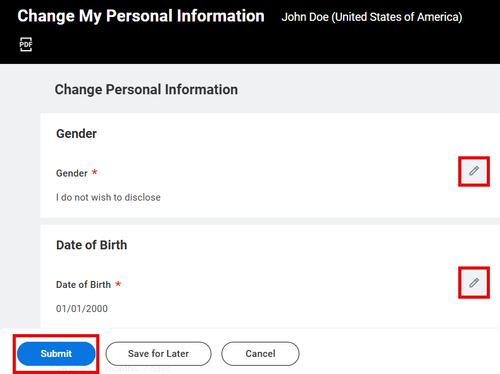
Task: Open John Doe (United States of America) worker name
Action: [372, 17]
